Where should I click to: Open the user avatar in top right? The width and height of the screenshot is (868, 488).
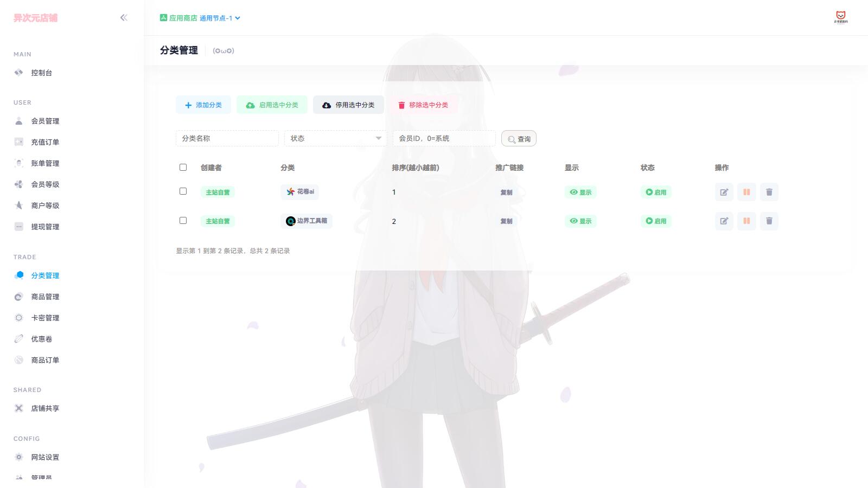[x=841, y=18]
